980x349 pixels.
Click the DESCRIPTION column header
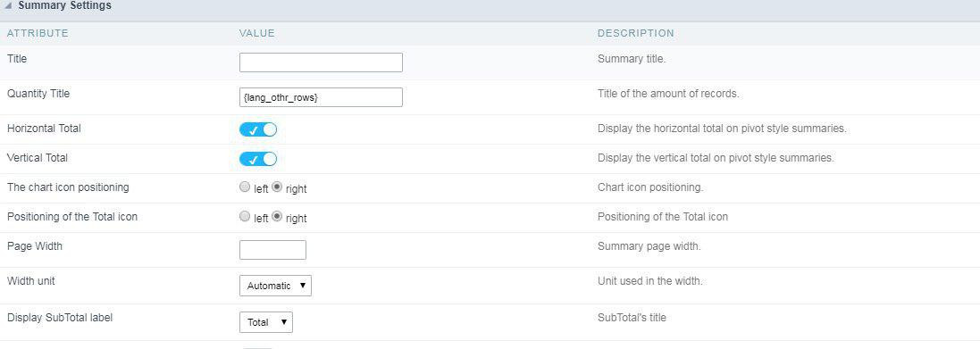pos(636,33)
